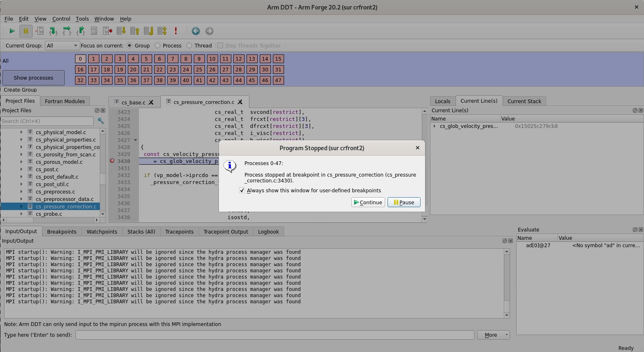
Task: Open the Control menu
Action: click(x=61, y=19)
